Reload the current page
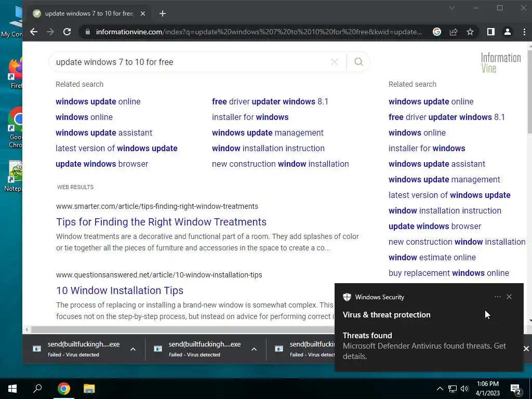This screenshot has height=399, width=532. (x=67, y=32)
